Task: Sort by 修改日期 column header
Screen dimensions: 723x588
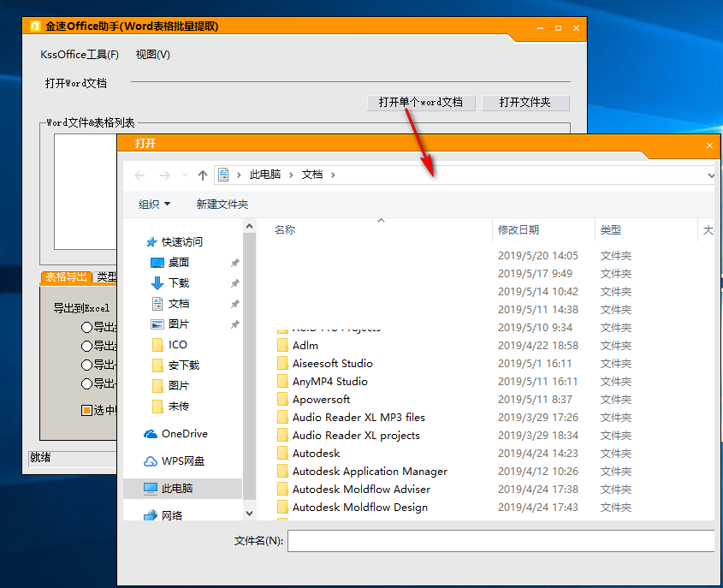Action: click(x=519, y=229)
